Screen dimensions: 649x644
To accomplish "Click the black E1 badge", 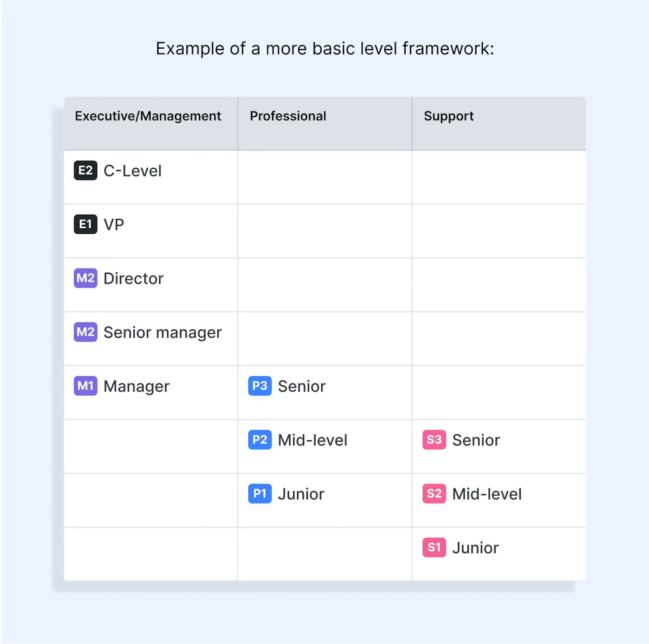I will point(85,224).
